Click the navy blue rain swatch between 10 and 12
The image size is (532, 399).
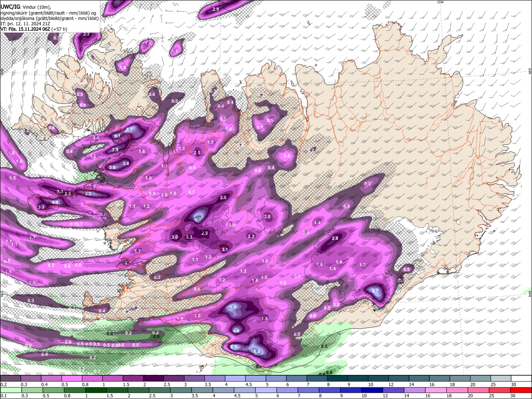click(372, 390)
